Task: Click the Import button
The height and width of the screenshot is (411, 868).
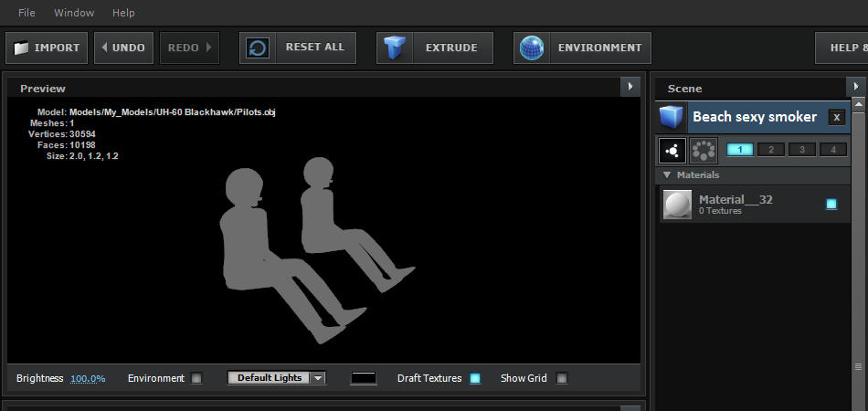Action: coord(47,47)
